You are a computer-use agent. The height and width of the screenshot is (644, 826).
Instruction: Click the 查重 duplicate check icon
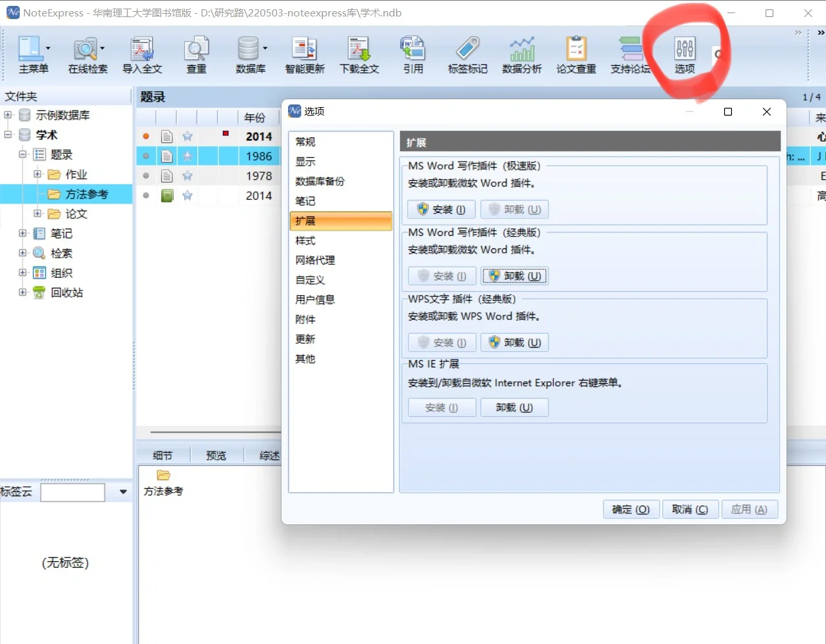point(196,49)
